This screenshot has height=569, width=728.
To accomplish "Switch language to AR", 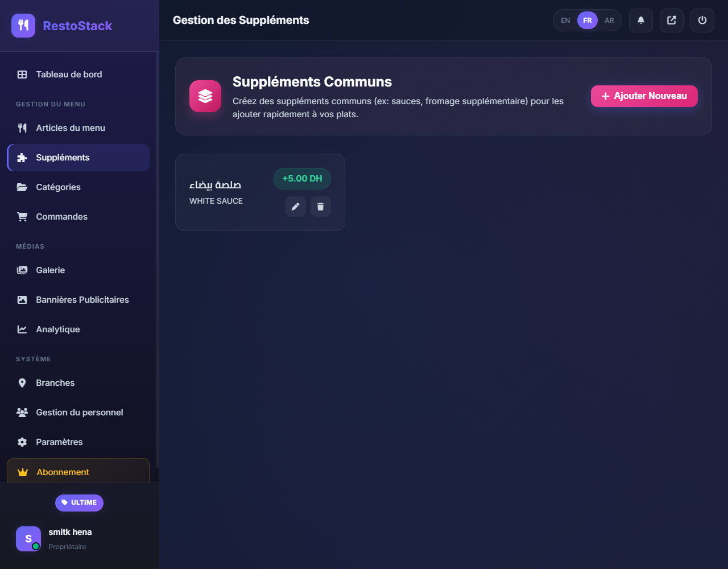I will 609,20.
